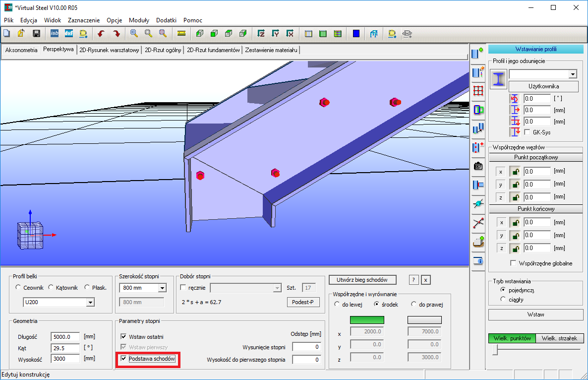This screenshot has height=380, width=588.
Task: Uncheck the Podstawa schodów checkbox
Action: 123,358
